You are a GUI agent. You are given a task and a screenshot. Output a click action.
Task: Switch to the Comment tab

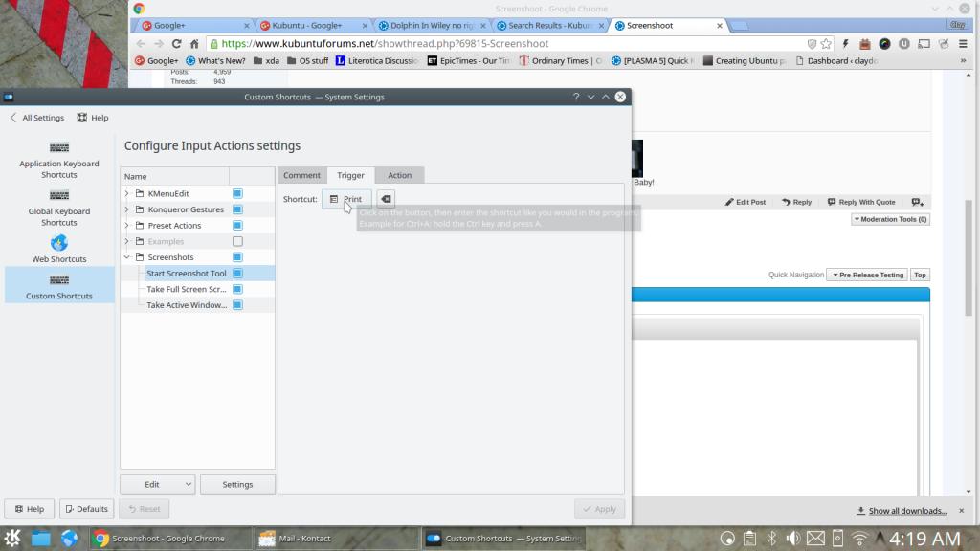(301, 175)
